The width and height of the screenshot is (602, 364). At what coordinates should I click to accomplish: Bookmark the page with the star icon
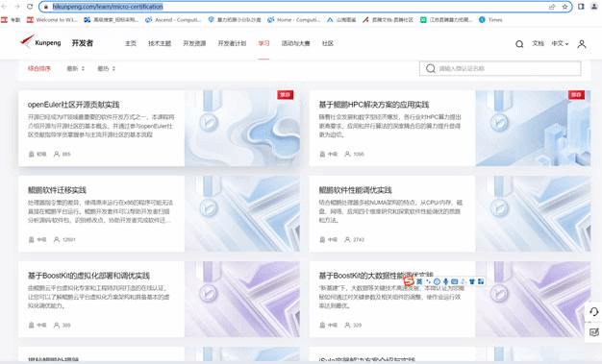point(564,7)
